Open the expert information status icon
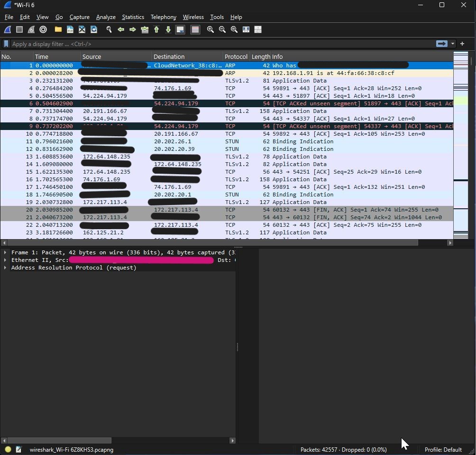This screenshot has width=476, height=455. [x=8, y=449]
